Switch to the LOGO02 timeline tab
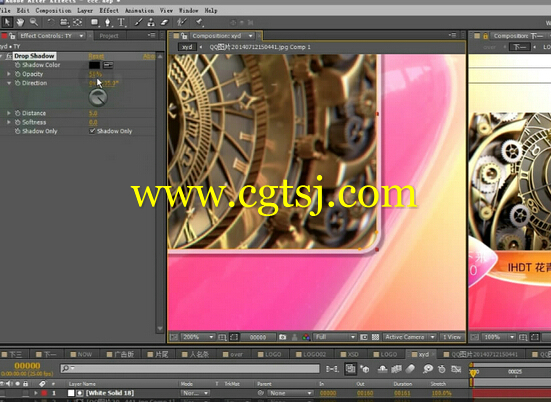Image resolution: width=551 pixels, height=402 pixels. tap(311, 354)
